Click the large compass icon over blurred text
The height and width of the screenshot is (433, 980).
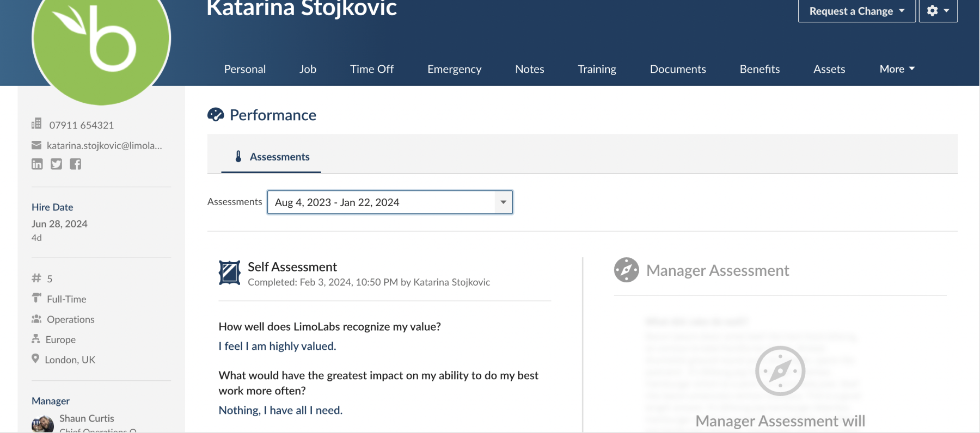(x=780, y=371)
